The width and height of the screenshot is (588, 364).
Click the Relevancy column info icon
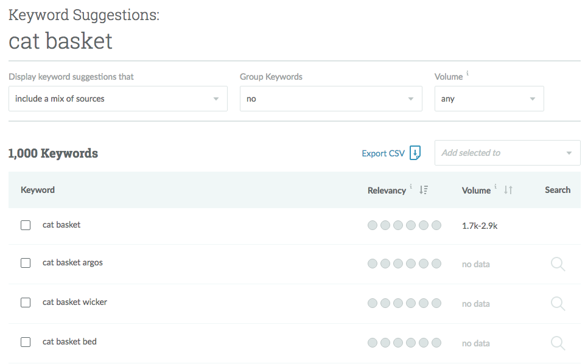[x=411, y=187]
